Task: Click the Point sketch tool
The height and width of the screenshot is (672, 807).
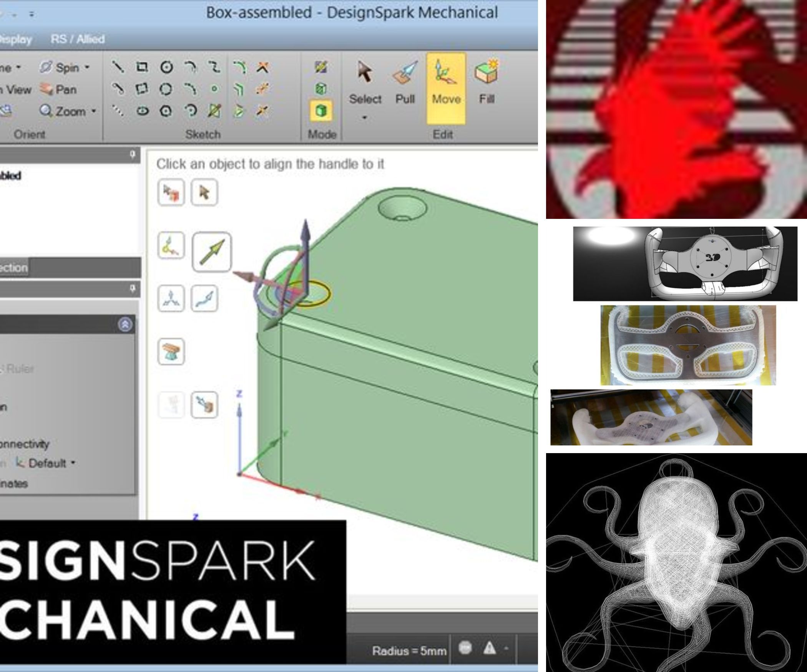Action: pyautogui.click(x=214, y=89)
